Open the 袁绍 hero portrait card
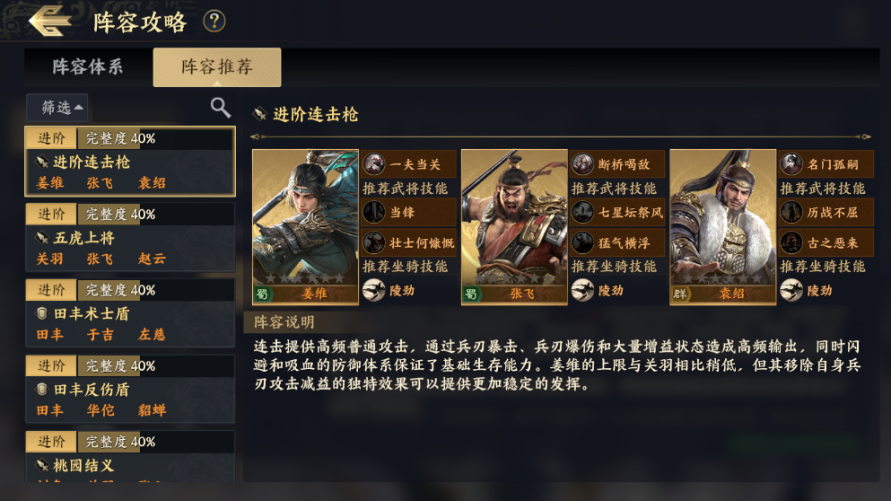Image resolution: width=891 pixels, height=501 pixels. coord(722,226)
